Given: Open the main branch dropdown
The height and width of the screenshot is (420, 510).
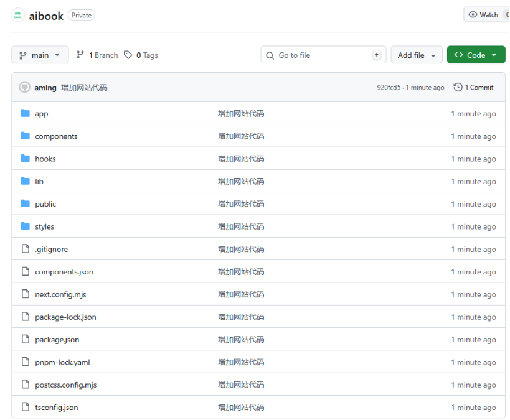Looking at the screenshot, I should pos(40,55).
